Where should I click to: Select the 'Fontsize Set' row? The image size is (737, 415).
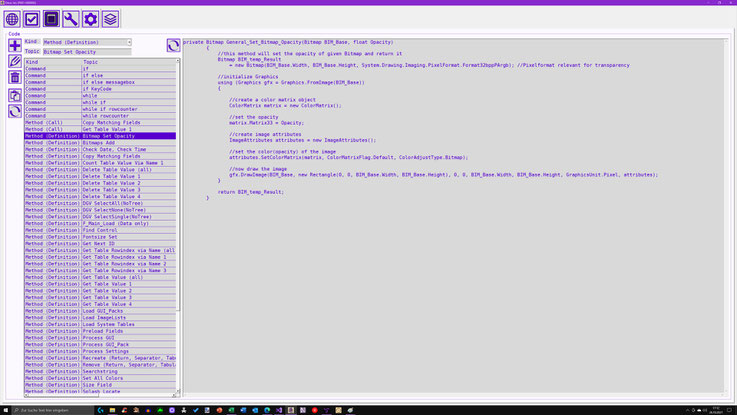pyautogui.click(x=100, y=237)
